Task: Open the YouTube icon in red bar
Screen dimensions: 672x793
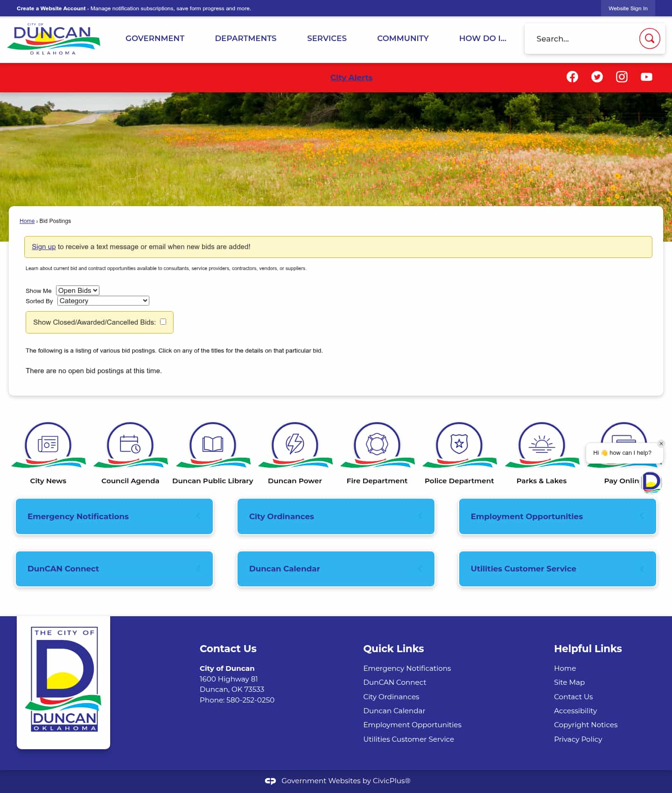Action: click(x=646, y=77)
